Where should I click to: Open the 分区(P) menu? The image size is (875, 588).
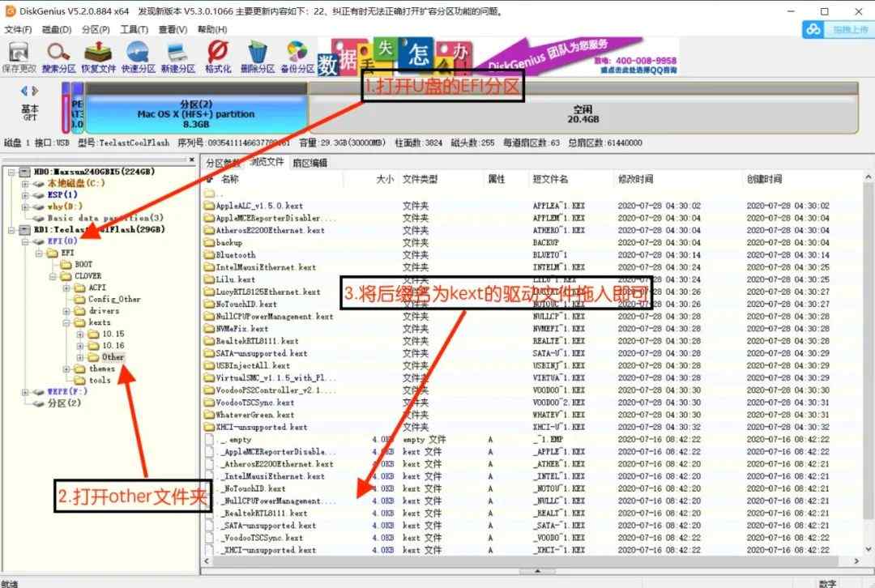point(96,30)
